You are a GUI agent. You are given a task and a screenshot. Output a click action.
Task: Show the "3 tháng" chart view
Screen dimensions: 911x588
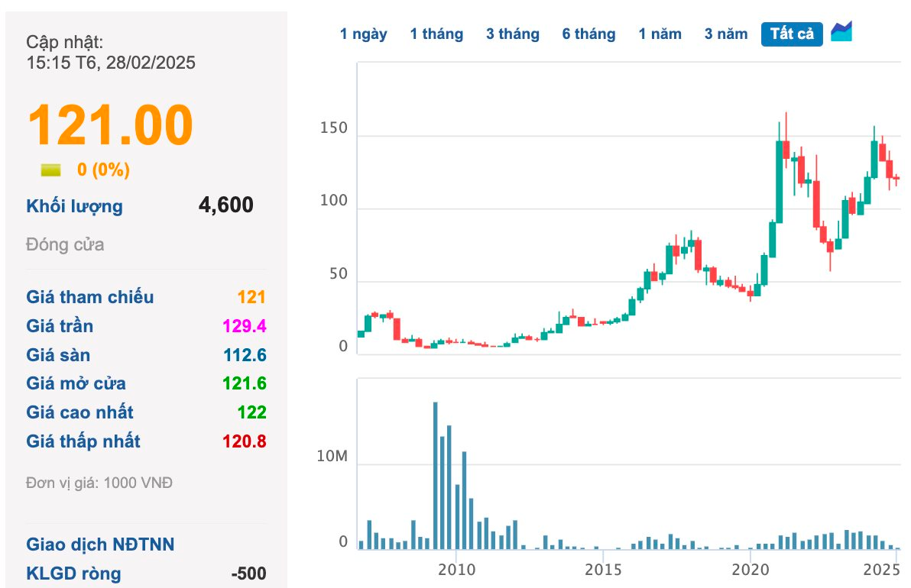coord(512,34)
